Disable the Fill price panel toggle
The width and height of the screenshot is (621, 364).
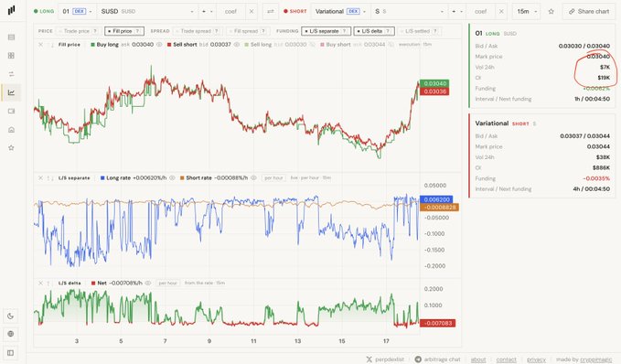pos(124,31)
